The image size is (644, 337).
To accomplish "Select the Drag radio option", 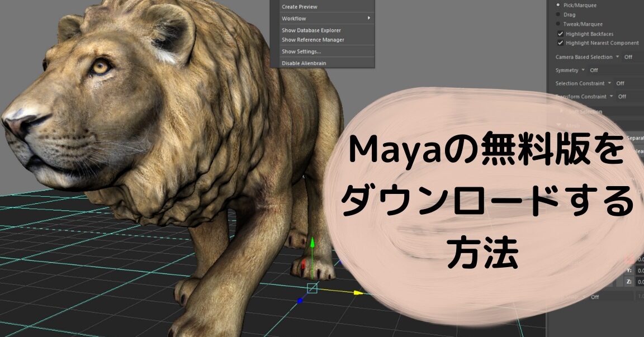I will (x=558, y=15).
